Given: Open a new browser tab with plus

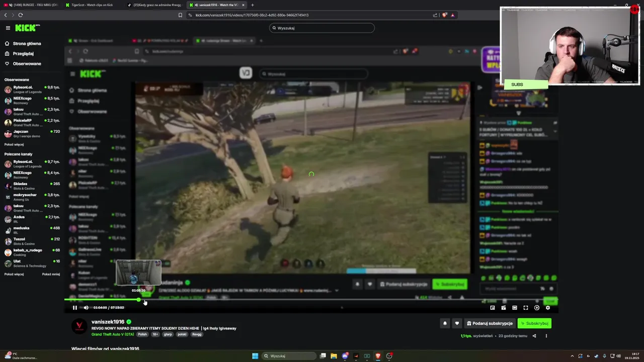Looking at the screenshot, I should [x=253, y=5].
